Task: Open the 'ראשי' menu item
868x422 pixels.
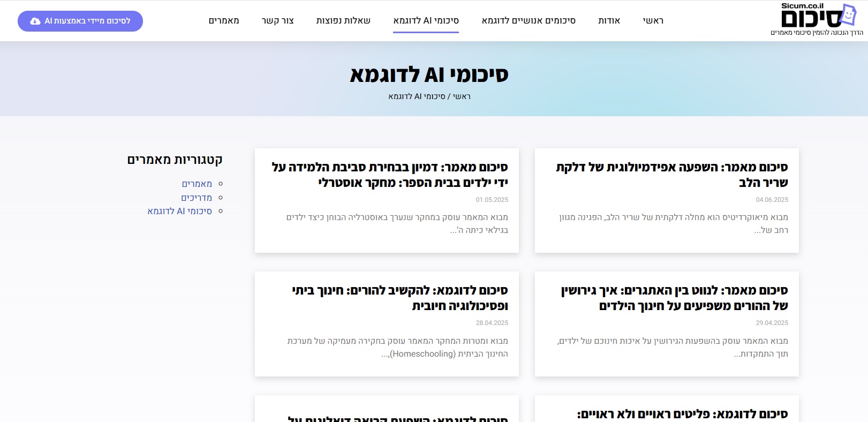Action: pyautogui.click(x=653, y=21)
